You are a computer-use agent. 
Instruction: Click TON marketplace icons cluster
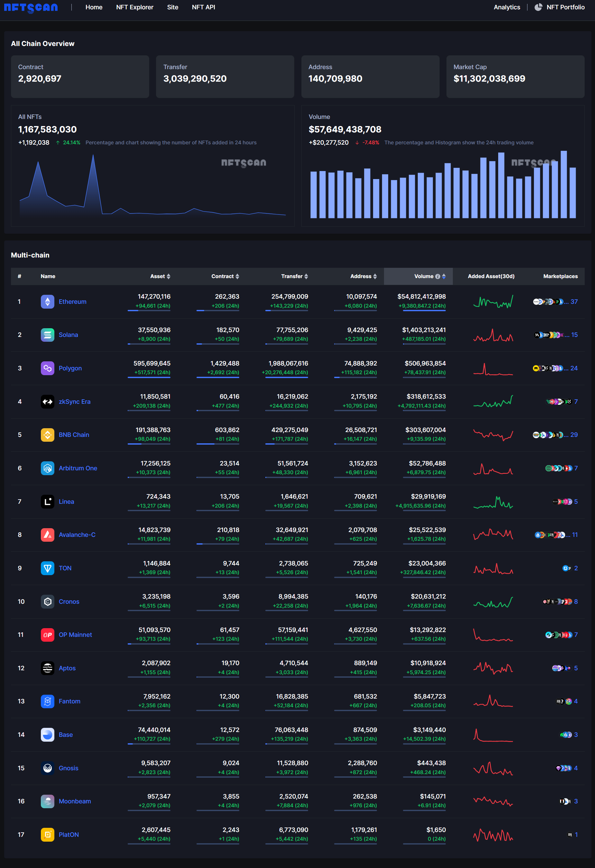pyautogui.click(x=567, y=568)
